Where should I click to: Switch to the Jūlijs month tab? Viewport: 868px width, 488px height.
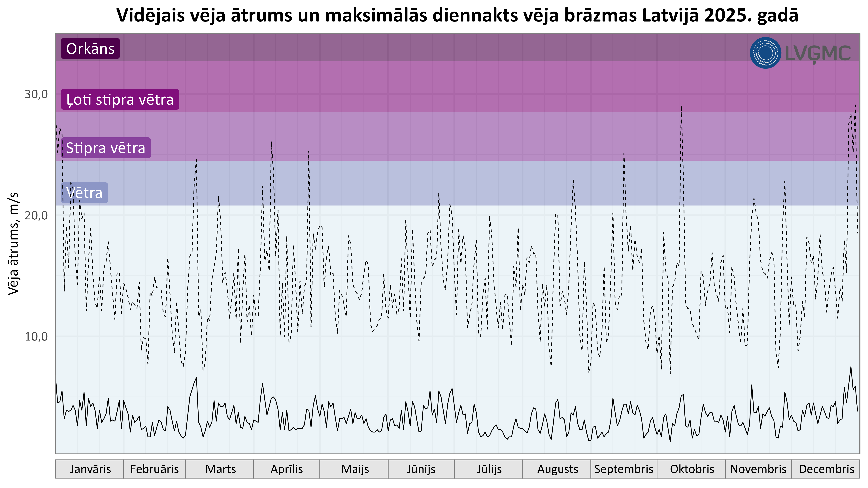click(x=489, y=469)
